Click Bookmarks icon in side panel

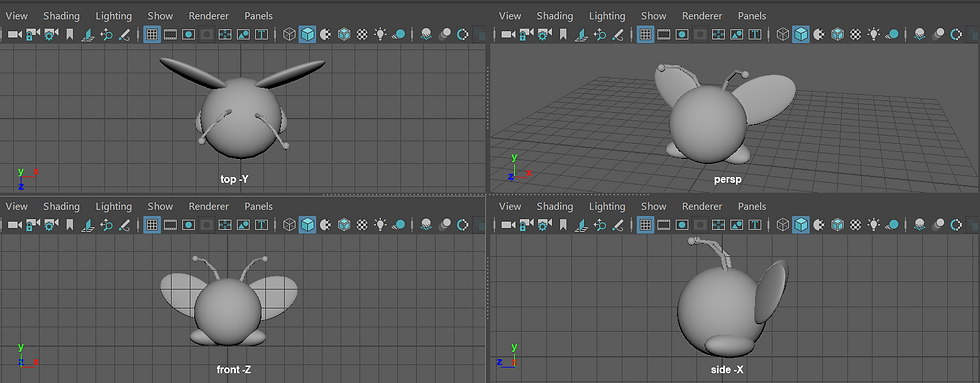(x=563, y=224)
